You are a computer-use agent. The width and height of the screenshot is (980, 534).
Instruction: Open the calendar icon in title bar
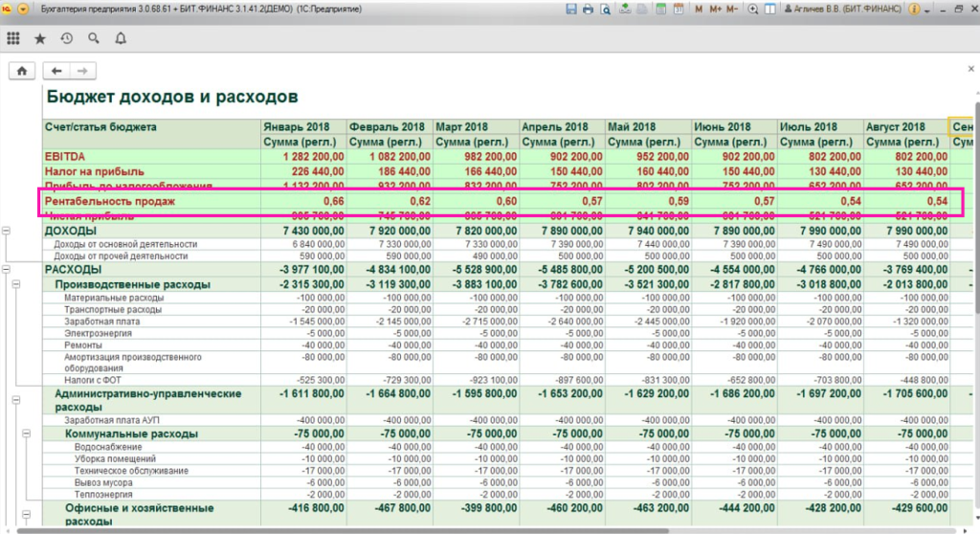(x=679, y=9)
